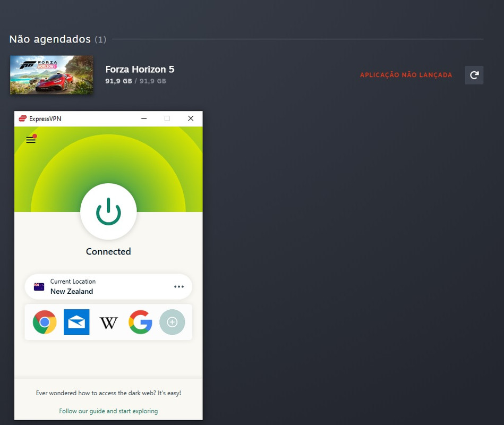Open the Google shortcut
This screenshot has width=504, height=425.
coord(140,322)
